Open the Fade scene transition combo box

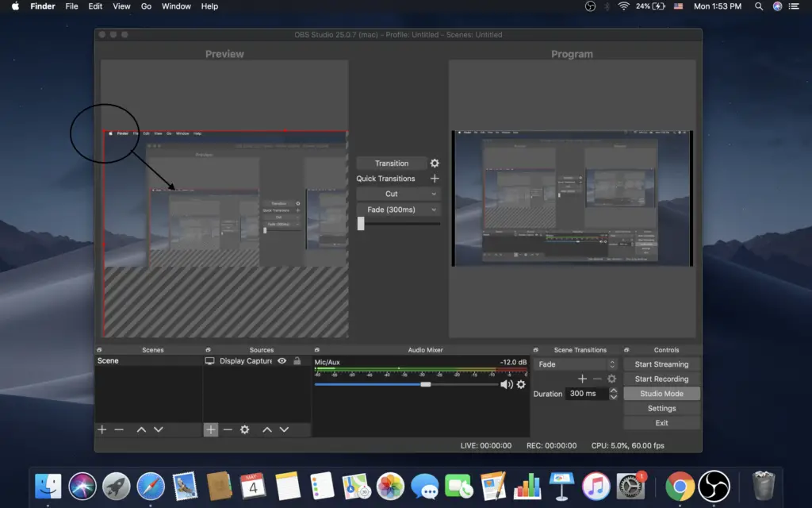[576, 364]
